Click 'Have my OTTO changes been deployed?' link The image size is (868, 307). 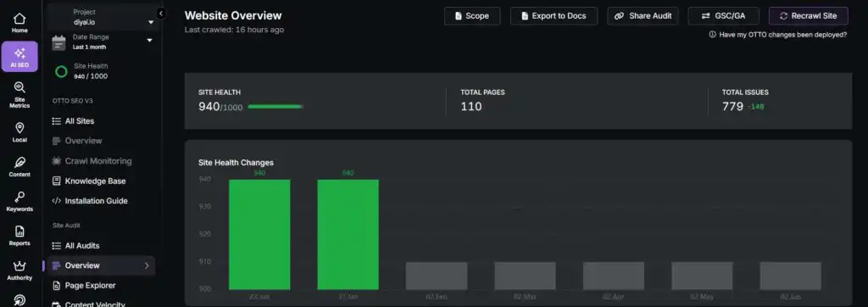pyautogui.click(x=782, y=35)
